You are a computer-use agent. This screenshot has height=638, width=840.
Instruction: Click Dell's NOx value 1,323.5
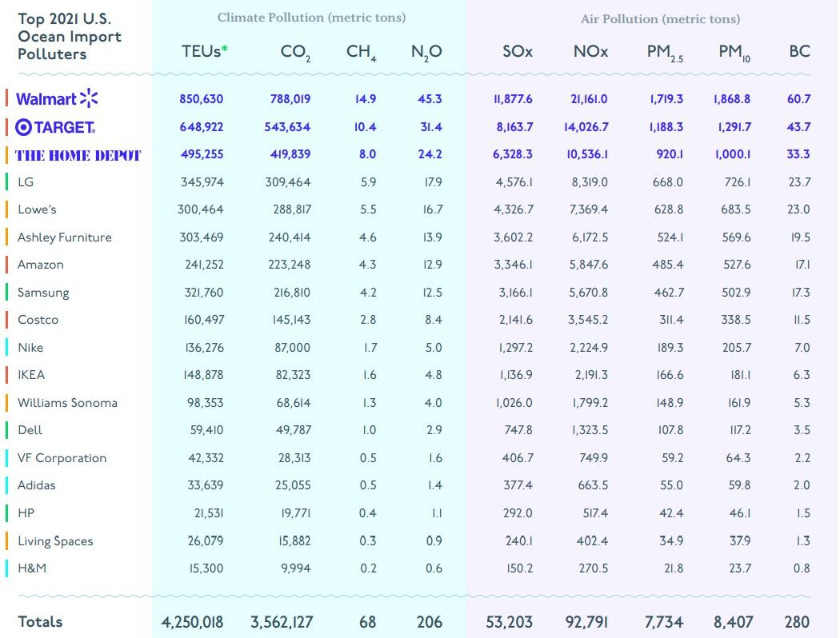590,430
